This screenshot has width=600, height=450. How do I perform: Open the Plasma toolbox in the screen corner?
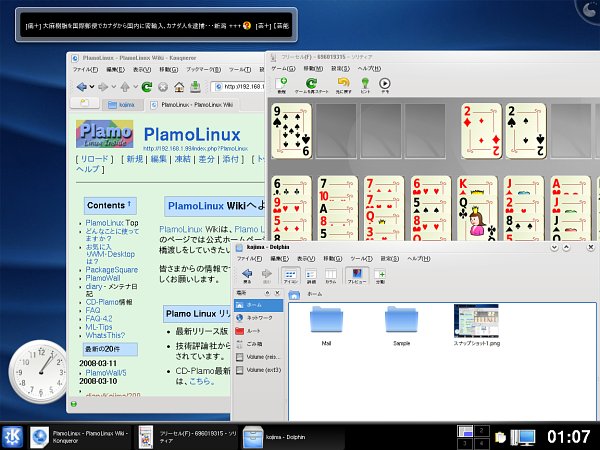589,10
